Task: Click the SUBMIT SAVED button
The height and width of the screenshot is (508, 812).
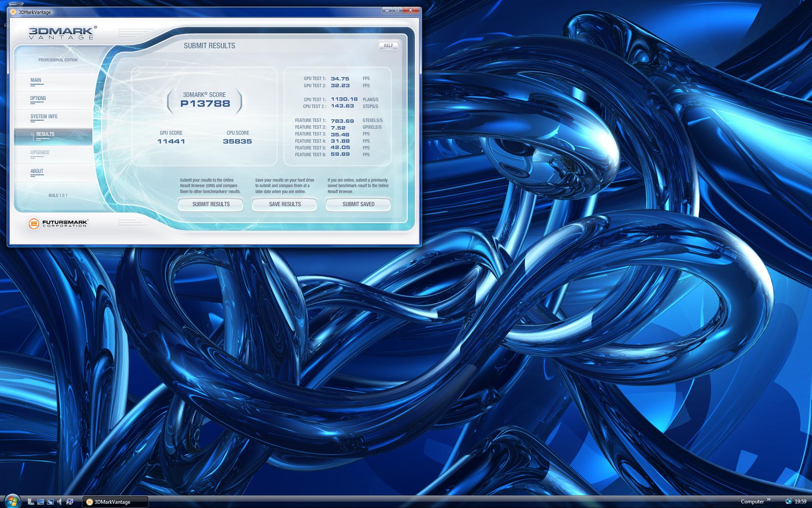Action: point(358,204)
